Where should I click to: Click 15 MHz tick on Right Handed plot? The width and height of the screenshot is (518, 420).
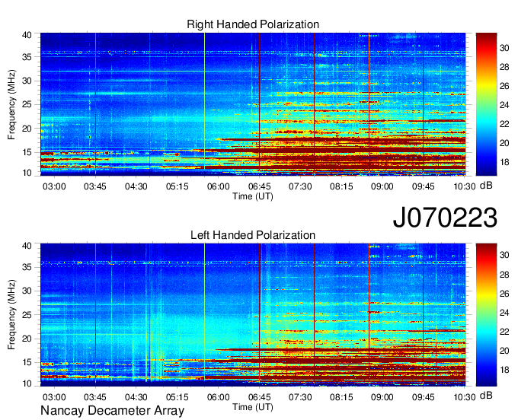pos(27,152)
